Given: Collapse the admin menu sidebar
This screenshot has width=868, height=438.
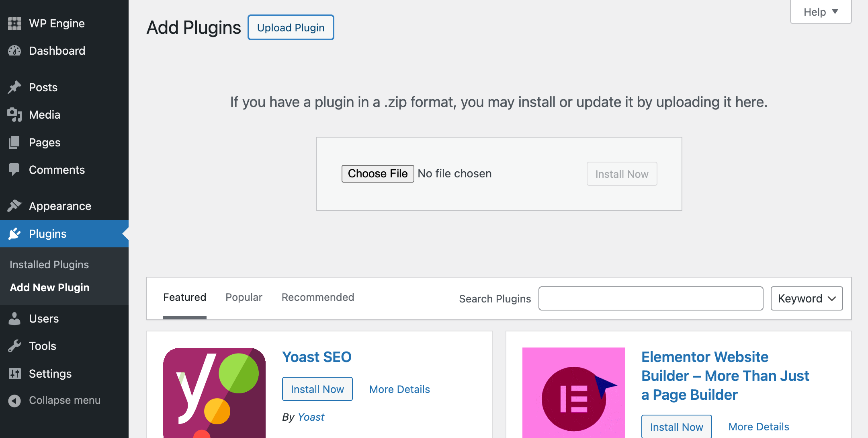Looking at the screenshot, I should point(14,400).
